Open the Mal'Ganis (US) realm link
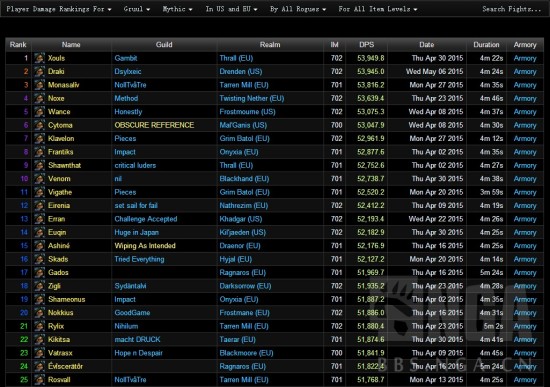The height and width of the screenshot is (387, 550). 243,125
